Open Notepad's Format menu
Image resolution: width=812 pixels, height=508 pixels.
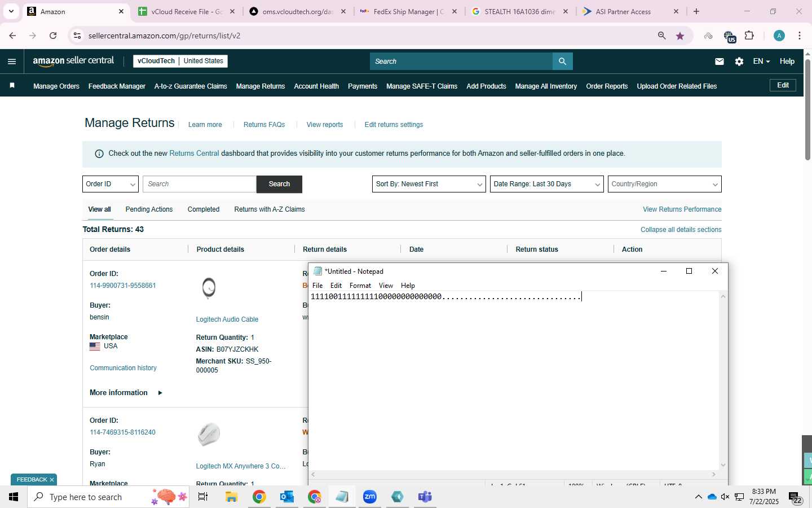[x=360, y=286]
